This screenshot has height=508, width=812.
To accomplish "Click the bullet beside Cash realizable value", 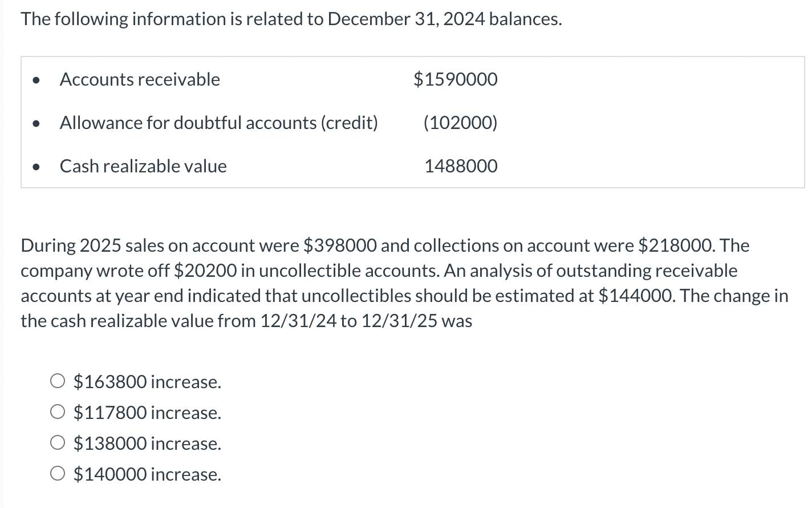I will tap(36, 167).
